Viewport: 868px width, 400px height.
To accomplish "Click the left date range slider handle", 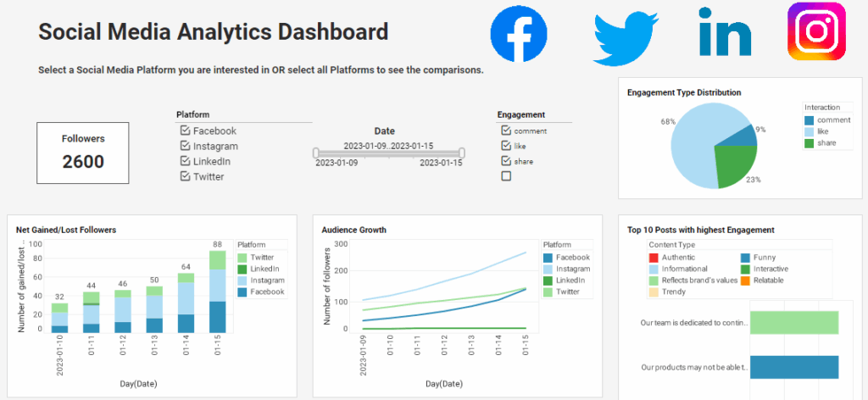I will click(314, 153).
